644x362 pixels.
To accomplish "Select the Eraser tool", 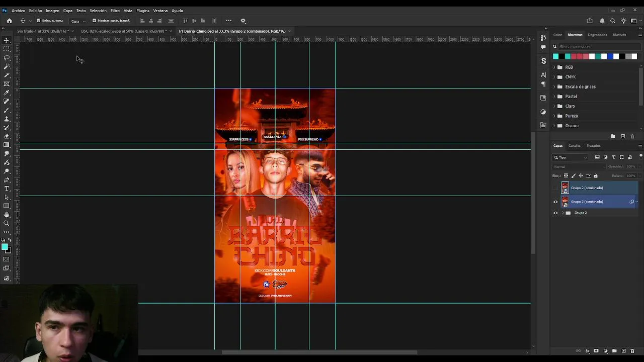I will click(x=7, y=136).
